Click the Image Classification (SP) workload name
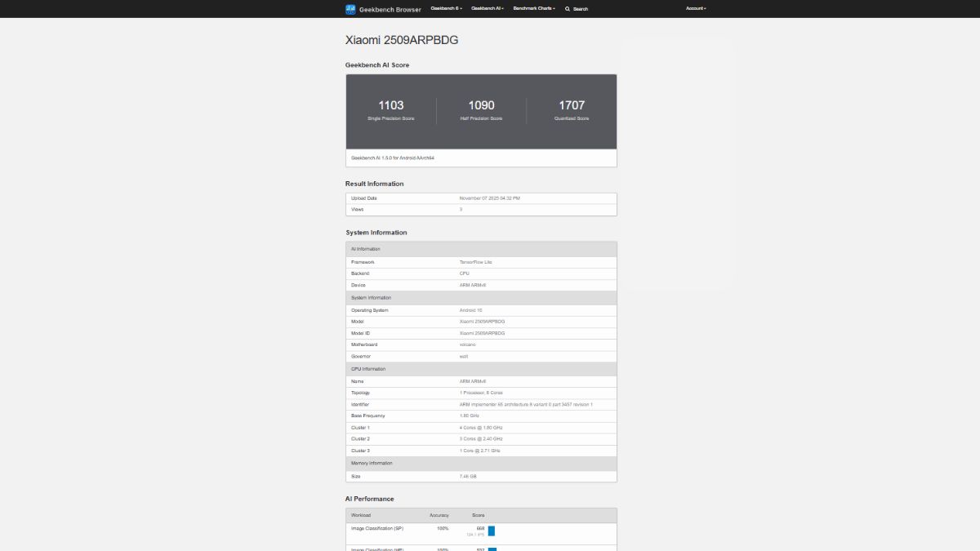This screenshot has height=551, width=980. click(x=377, y=528)
